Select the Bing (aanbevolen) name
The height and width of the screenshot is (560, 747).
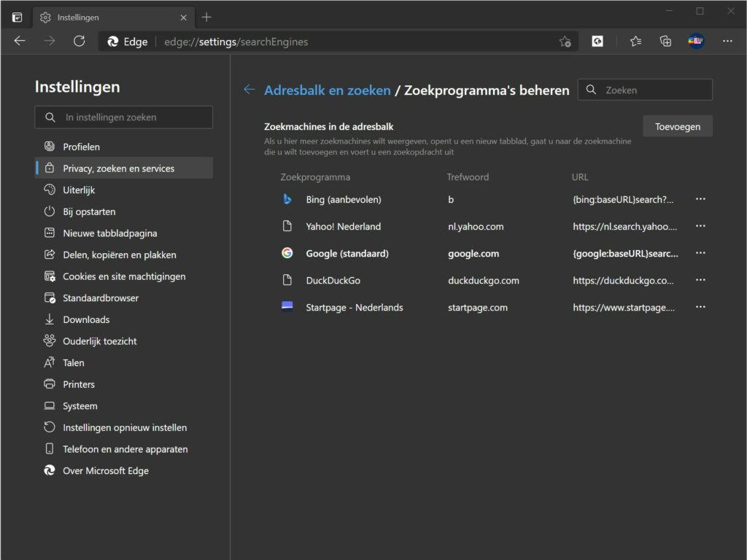344,200
